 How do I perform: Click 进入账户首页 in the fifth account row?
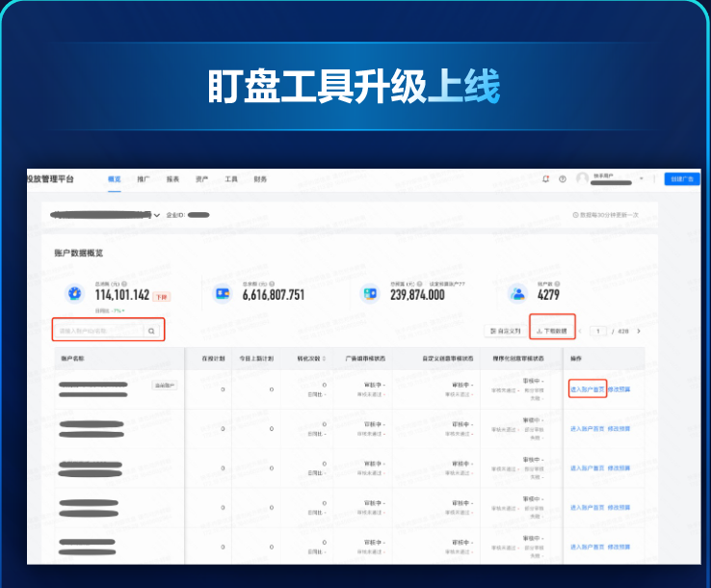588,547
